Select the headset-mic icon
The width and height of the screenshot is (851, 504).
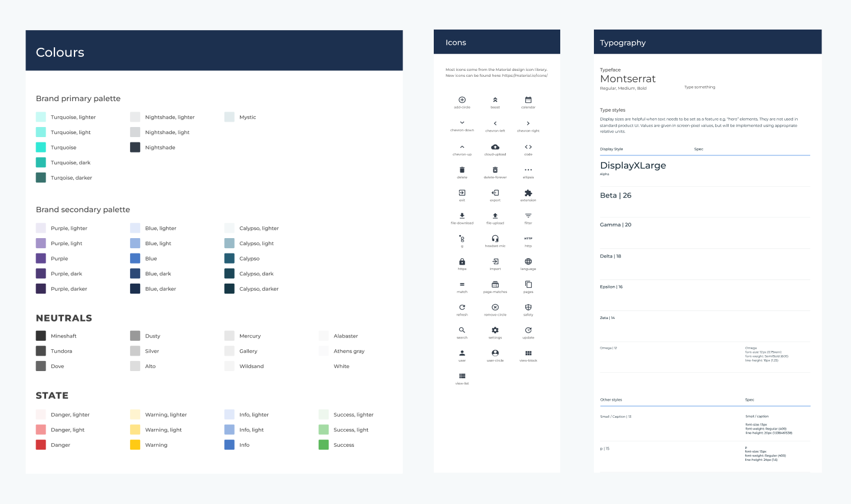point(495,238)
